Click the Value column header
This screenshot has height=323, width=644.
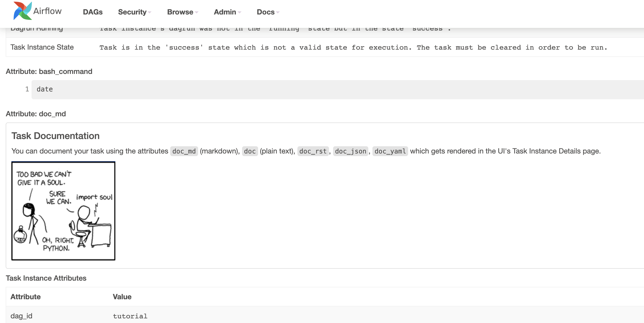(122, 297)
